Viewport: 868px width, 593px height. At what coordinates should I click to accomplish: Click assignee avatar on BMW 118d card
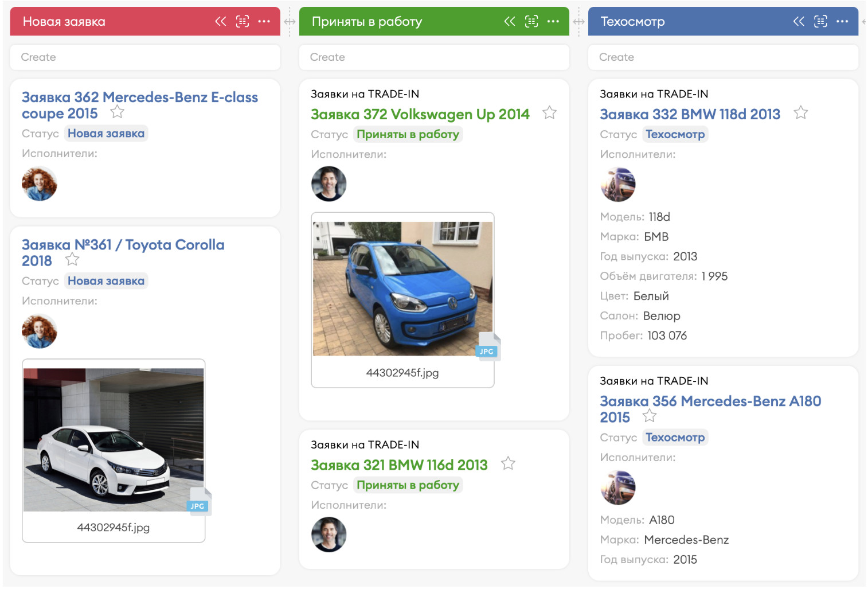[x=617, y=184]
